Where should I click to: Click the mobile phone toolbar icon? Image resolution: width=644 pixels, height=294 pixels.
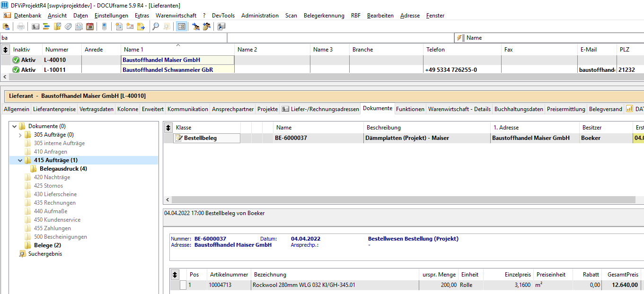point(105,26)
